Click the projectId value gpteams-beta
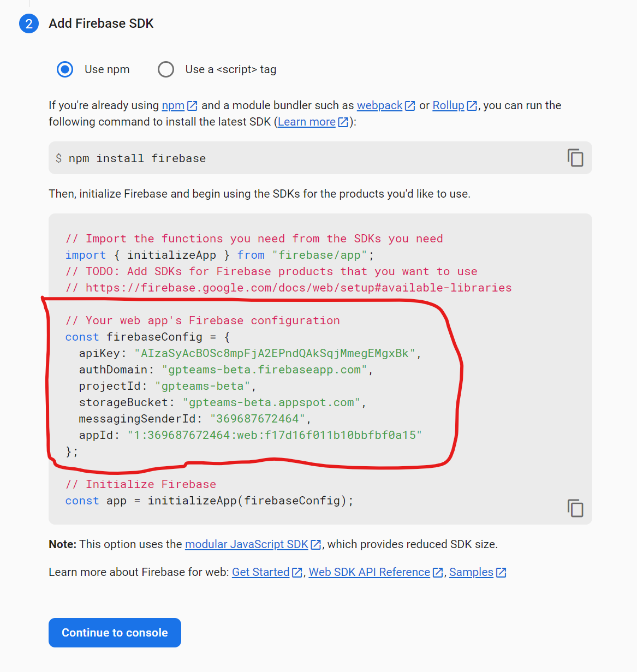This screenshot has width=637, height=672. pyautogui.click(x=203, y=386)
